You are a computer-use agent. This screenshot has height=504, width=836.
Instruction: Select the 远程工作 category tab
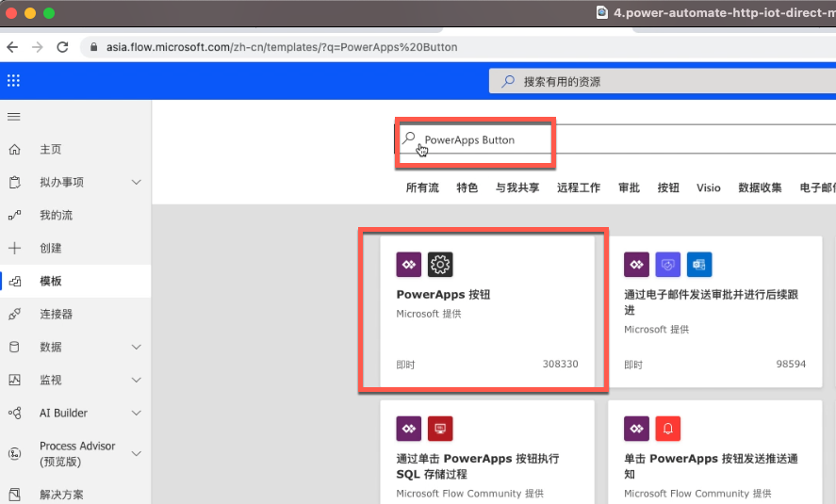pos(579,187)
